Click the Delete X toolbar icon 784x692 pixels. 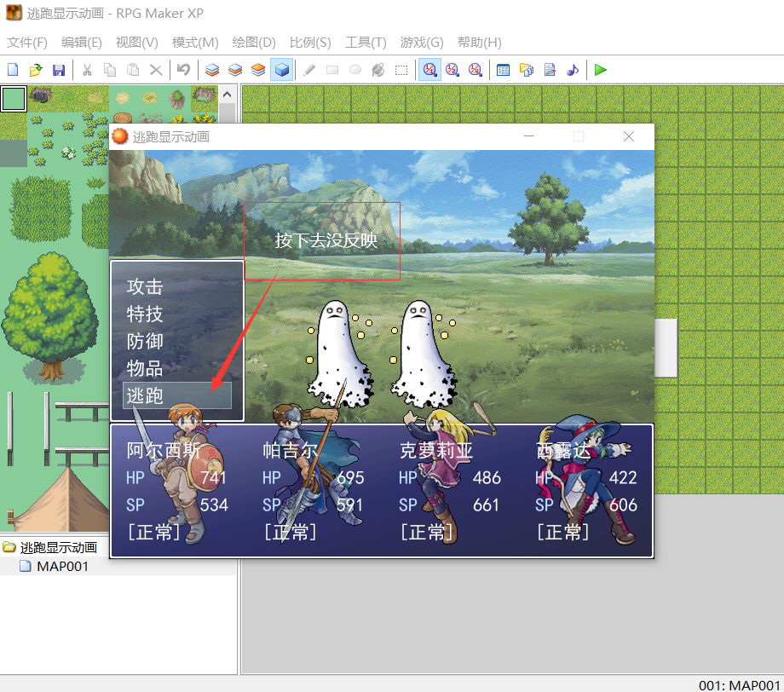click(x=156, y=70)
